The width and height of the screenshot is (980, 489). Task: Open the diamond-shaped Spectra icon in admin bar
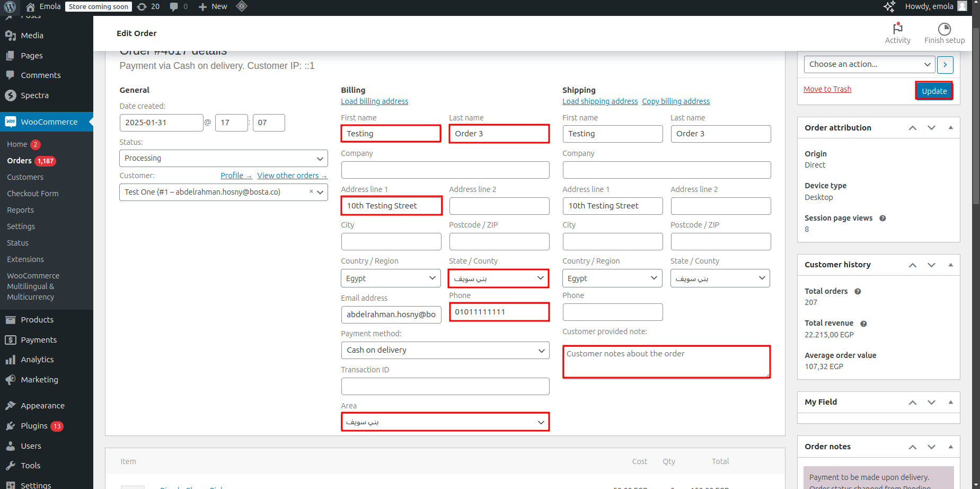[x=242, y=6]
